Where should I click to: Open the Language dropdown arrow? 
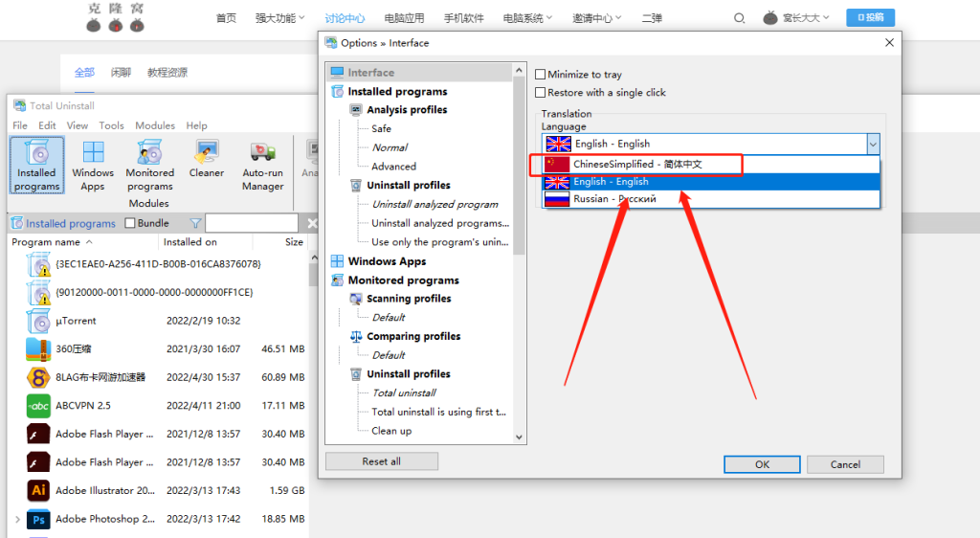(873, 145)
